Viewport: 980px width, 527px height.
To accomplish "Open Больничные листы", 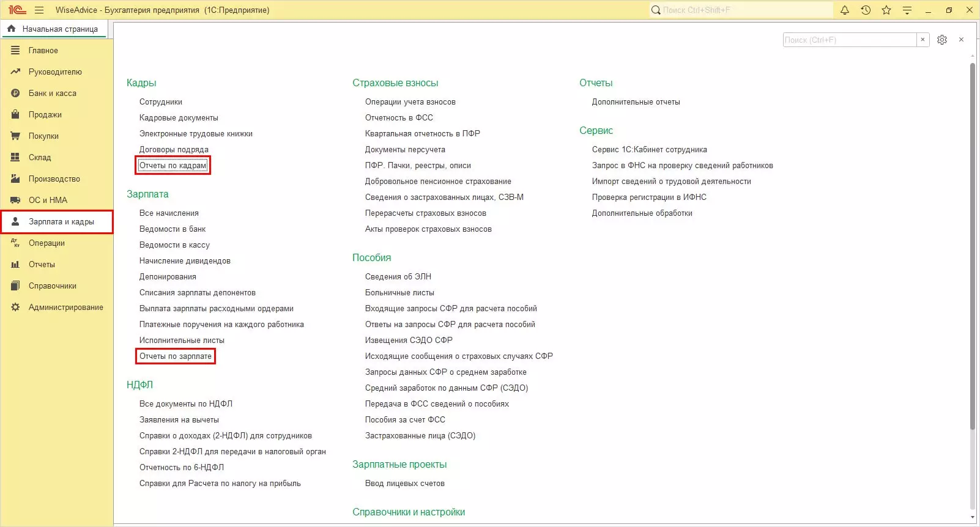I will pyautogui.click(x=399, y=292).
